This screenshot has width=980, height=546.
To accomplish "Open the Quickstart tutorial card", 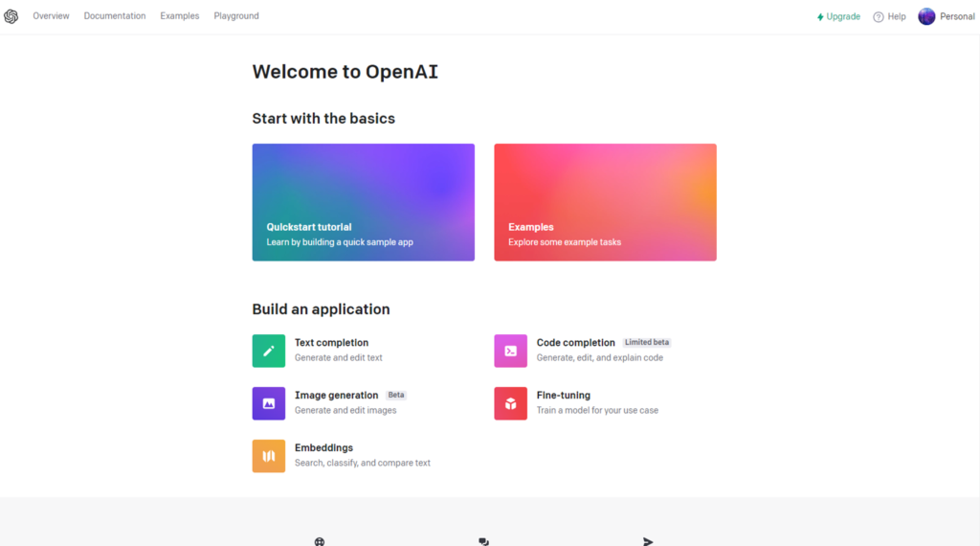I will click(x=363, y=202).
